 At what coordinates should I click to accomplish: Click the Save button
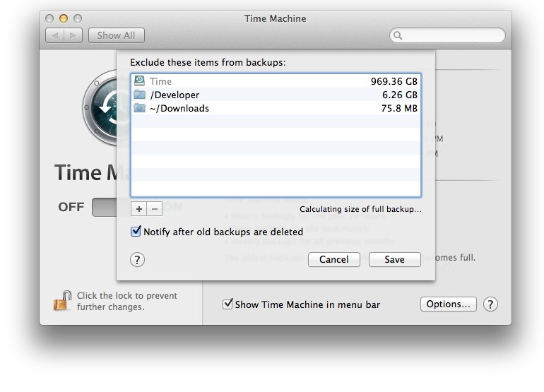395,259
